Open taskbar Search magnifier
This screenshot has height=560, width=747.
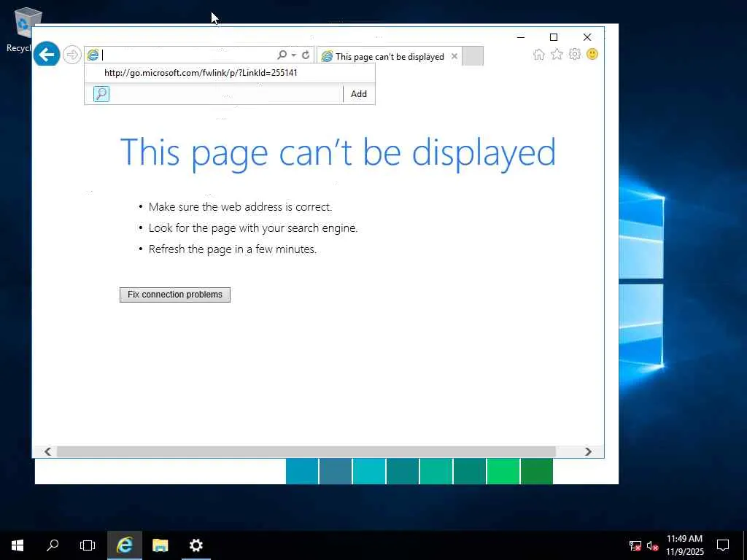[x=53, y=545]
